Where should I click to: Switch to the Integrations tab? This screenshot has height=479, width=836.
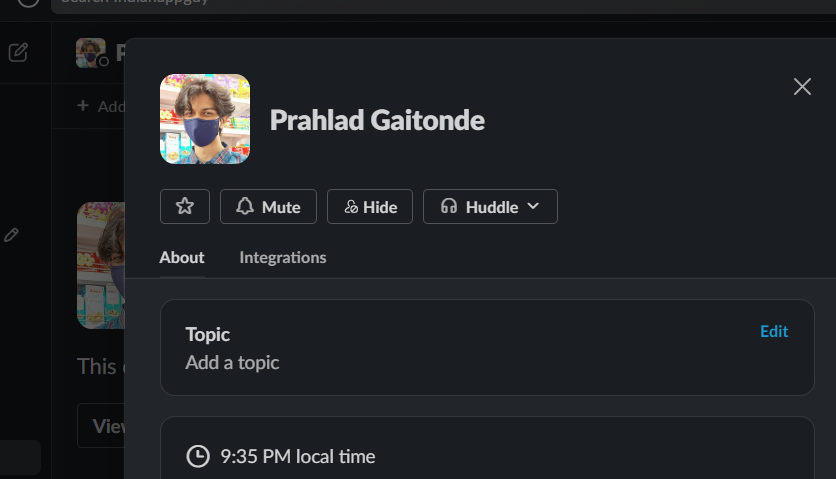click(x=283, y=257)
